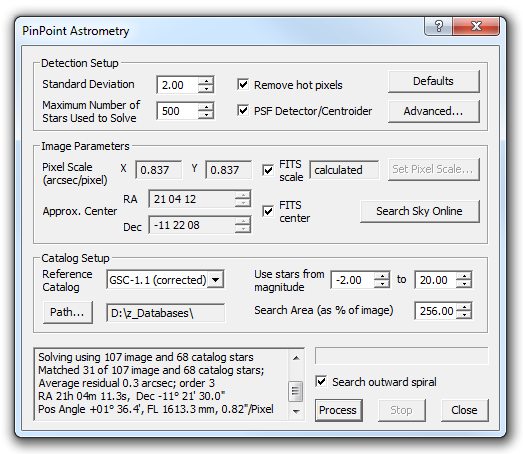Toggle Remove hot pixels checkbox
523x454 pixels.
243,84
